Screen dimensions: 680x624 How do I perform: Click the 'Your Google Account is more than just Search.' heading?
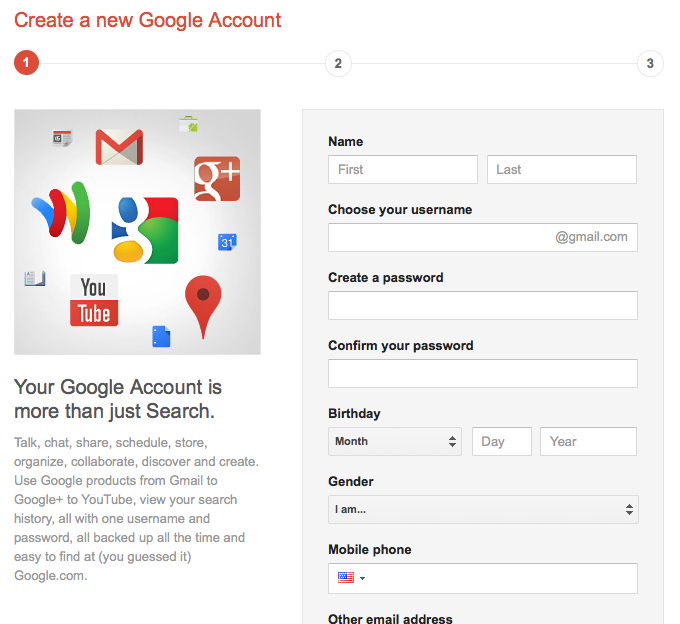118,399
